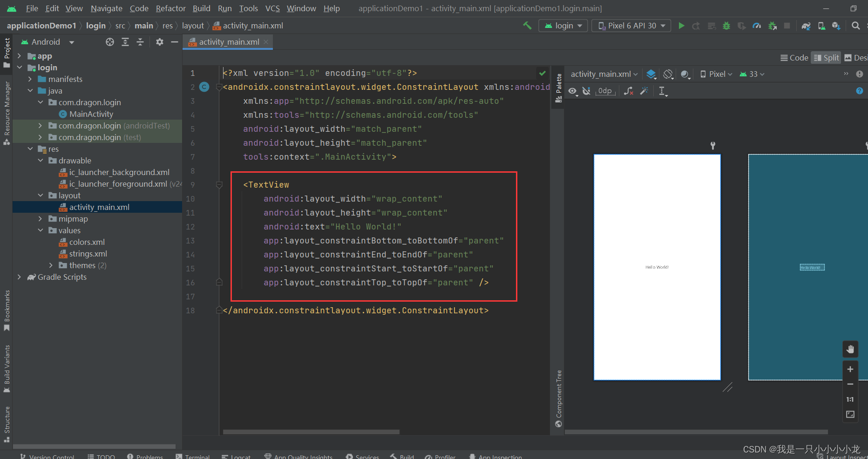This screenshot has height=459, width=868.
Task: Set default margins via 0dp button
Action: point(605,91)
